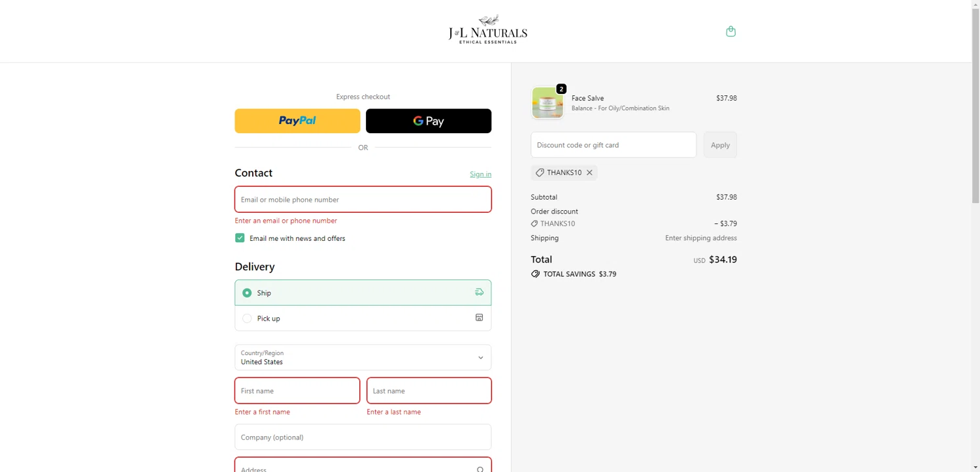Click the Contact heading

click(x=253, y=173)
